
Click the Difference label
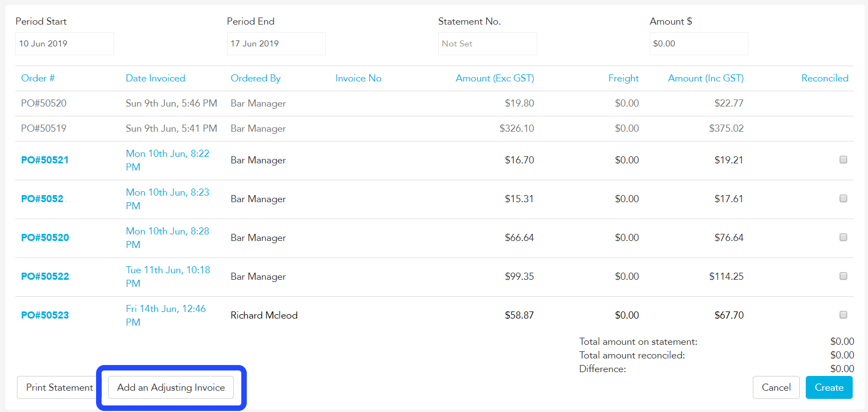pyautogui.click(x=603, y=369)
